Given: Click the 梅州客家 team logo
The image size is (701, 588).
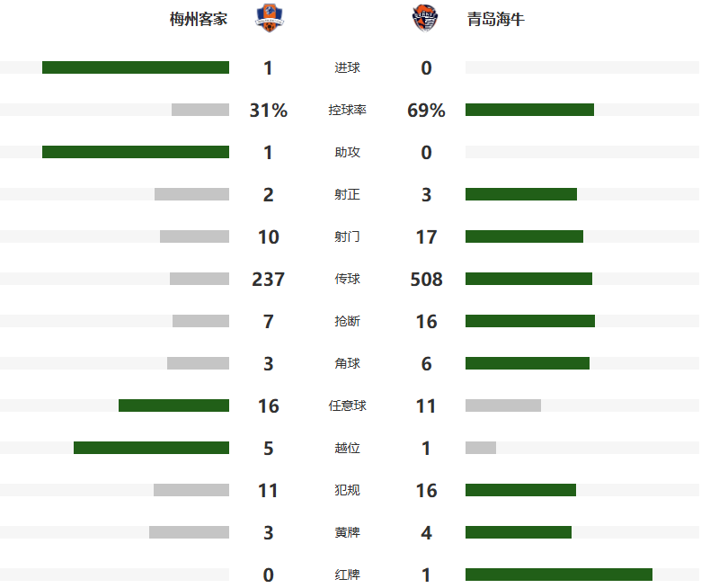Looking at the screenshot, I should (268, 18).
